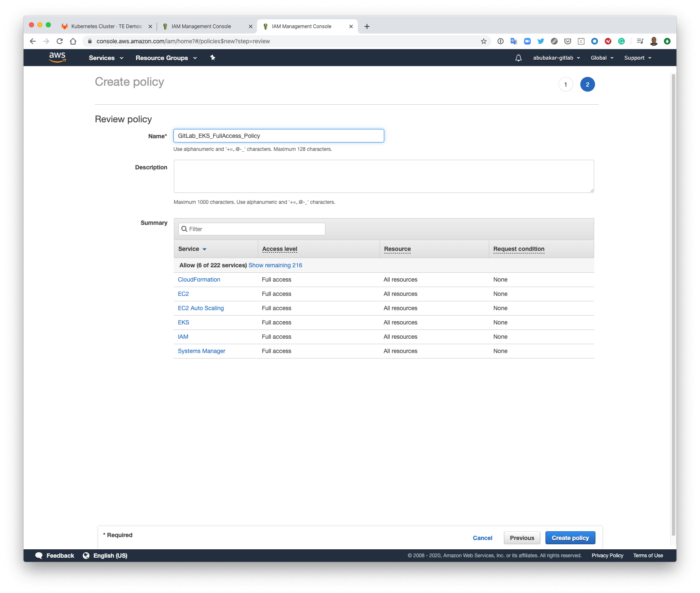The height and width of the screenshot is (593, 700).
Task: Open the Twitter extension
Action: pos(541,41)
